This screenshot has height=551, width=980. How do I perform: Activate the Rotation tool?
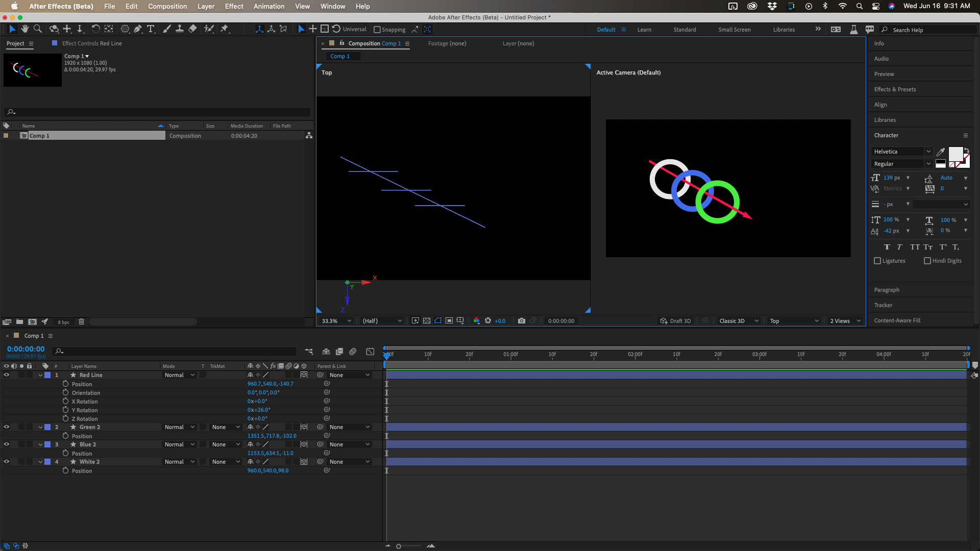[96, 29]
